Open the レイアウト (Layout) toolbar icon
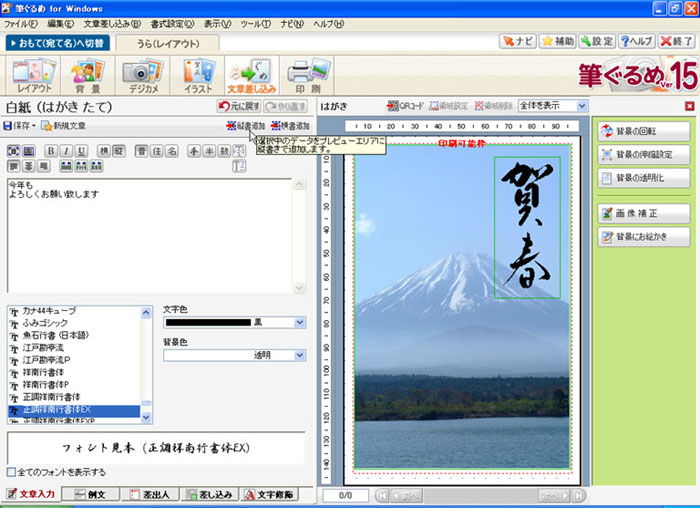 (x=33, y=74)
